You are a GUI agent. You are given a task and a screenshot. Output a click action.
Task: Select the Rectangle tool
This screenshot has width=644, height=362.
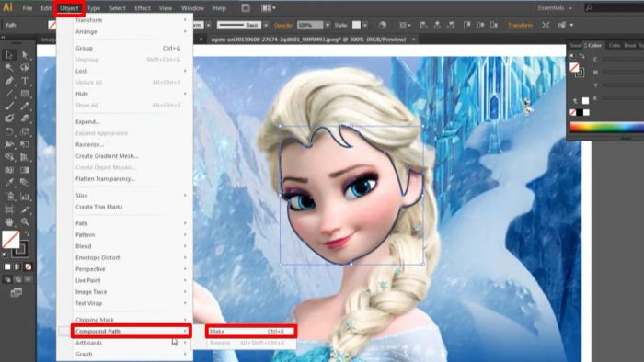pyautogui.click(x=25, y=94)
